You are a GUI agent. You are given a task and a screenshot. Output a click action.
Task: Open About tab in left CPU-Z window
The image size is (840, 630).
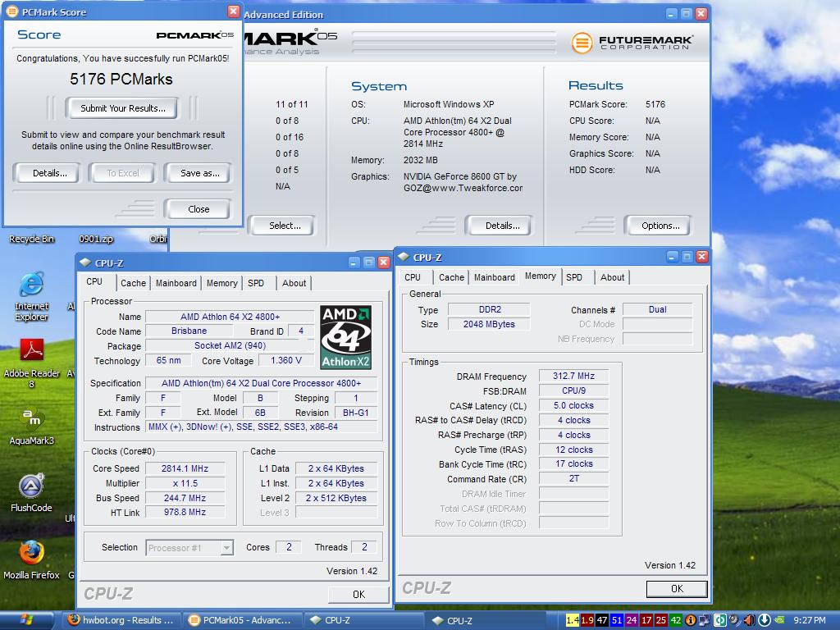point(294,283)
